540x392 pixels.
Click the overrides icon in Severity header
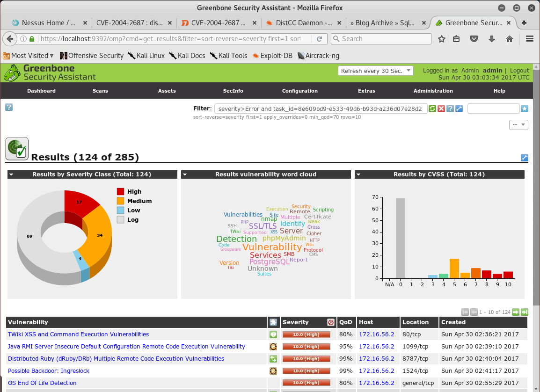click(x=331, y=322)
